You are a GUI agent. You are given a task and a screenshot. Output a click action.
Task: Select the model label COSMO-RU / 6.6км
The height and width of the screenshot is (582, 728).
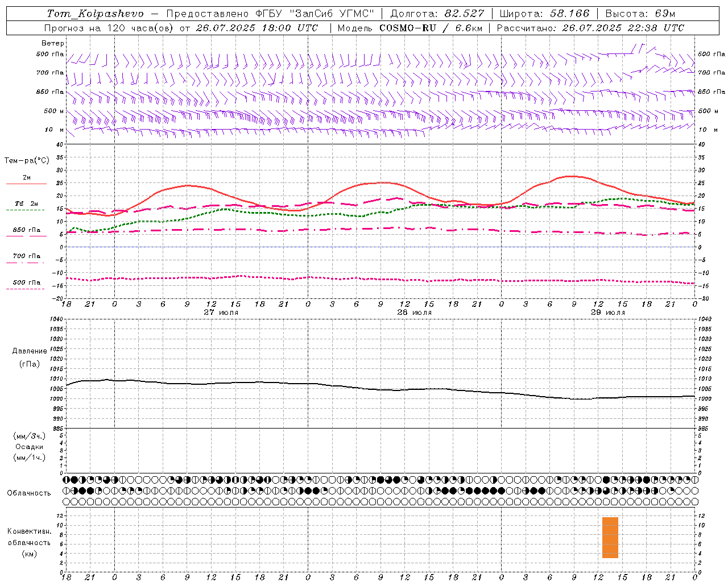tap(431, 28)
